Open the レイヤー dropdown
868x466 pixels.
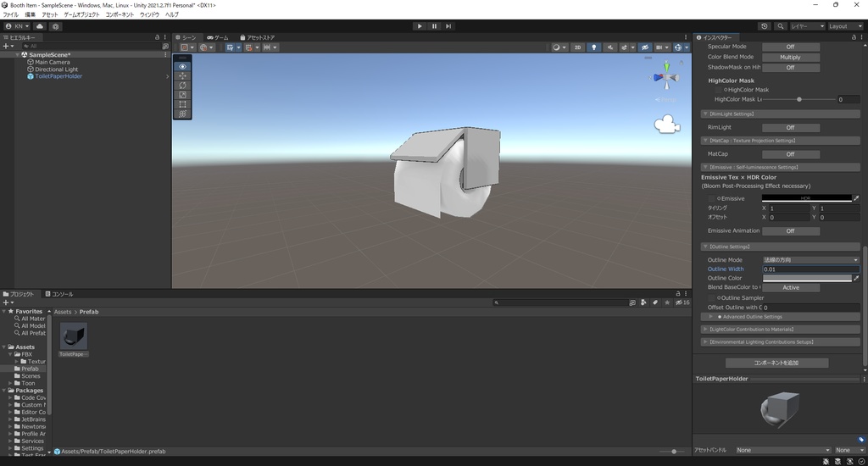807,26
